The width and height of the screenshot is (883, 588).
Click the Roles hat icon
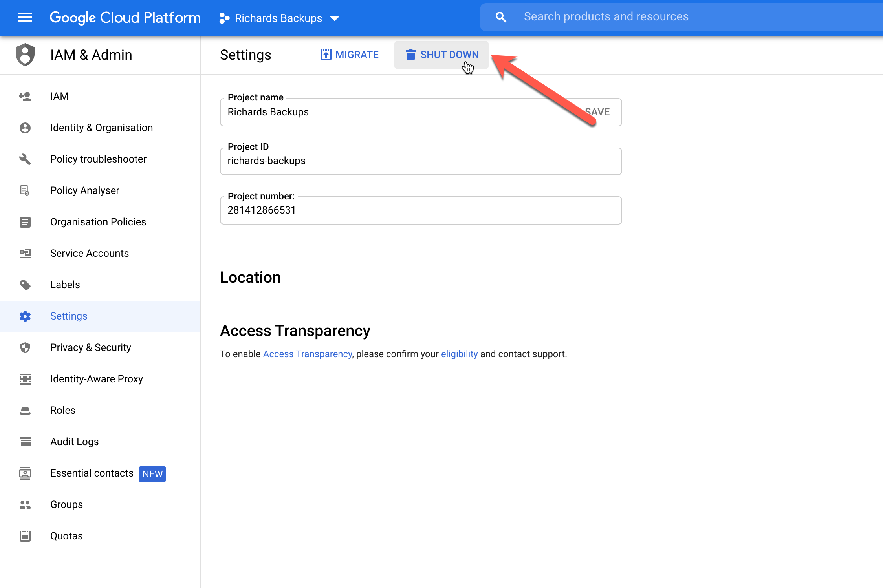coord(25,411)
